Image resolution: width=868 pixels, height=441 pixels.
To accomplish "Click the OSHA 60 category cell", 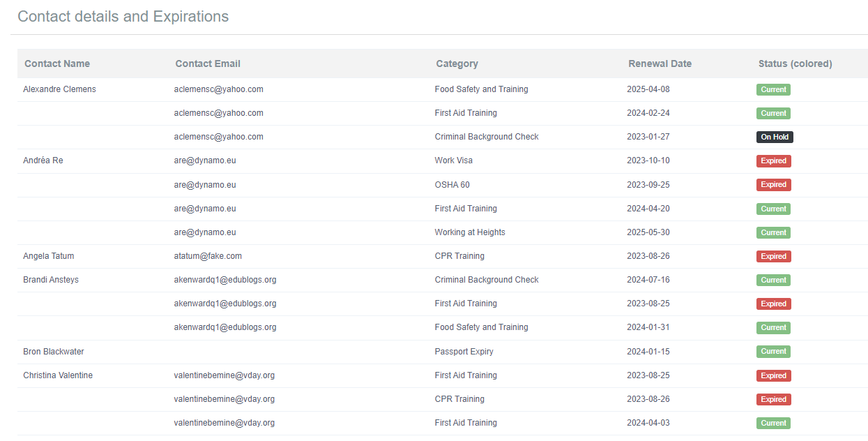I will (452, 185).
